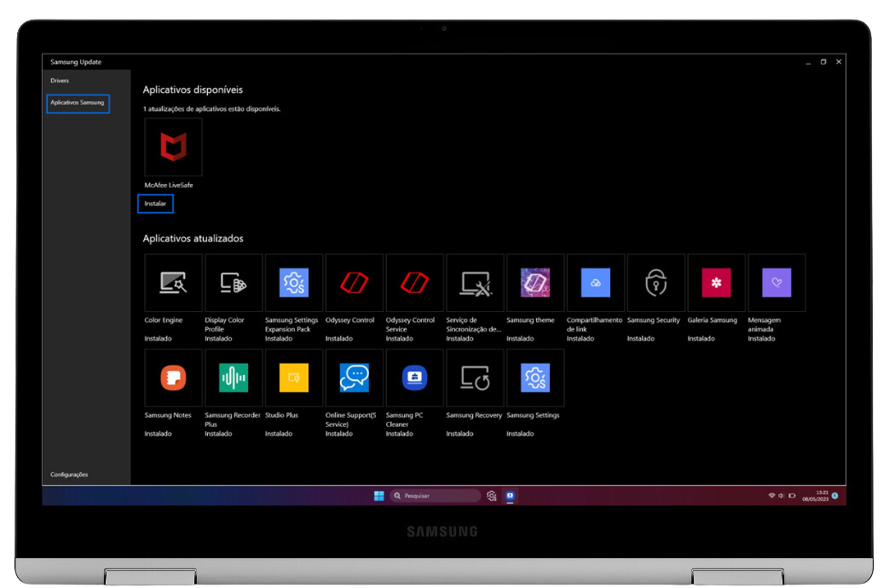Click the 'Studio Plus' label text
The image size is (889, 588).
coord(281,416)
